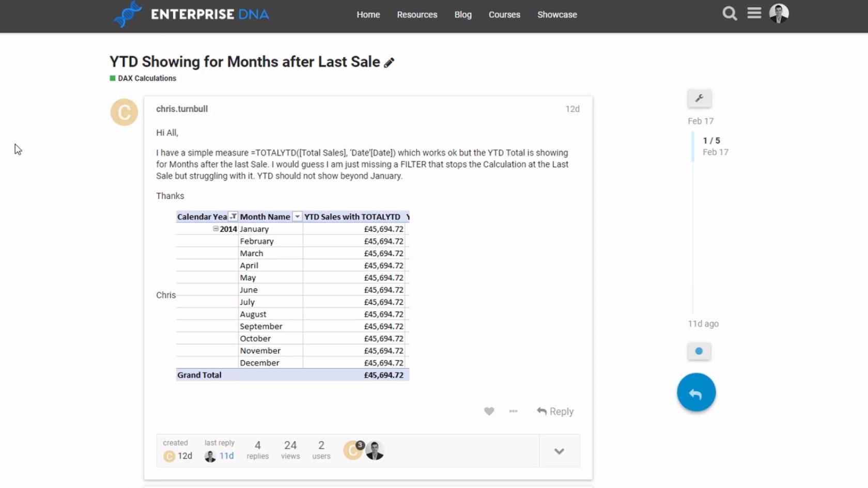The image size is (868, 488).
Task: Click the YTD Sales with TOTALYTD header
Action: [x=352, y=217]
